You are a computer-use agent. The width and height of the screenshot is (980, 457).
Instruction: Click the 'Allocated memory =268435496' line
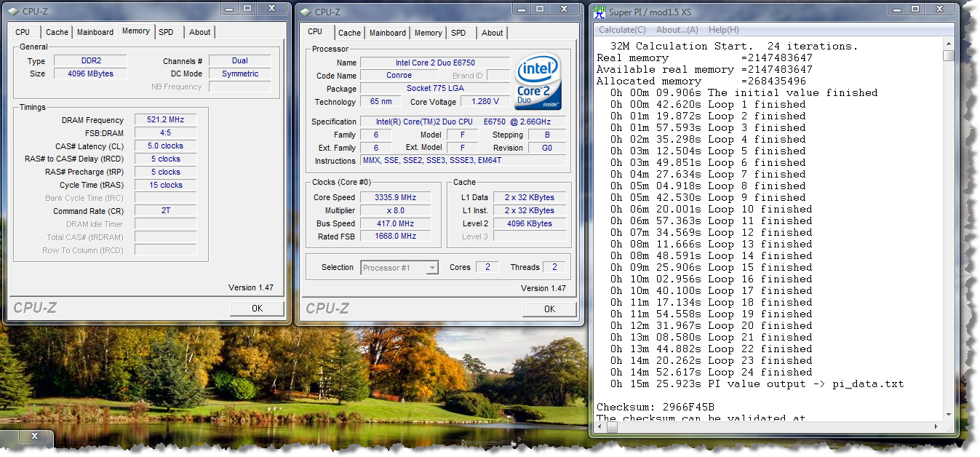click(701, 81)
